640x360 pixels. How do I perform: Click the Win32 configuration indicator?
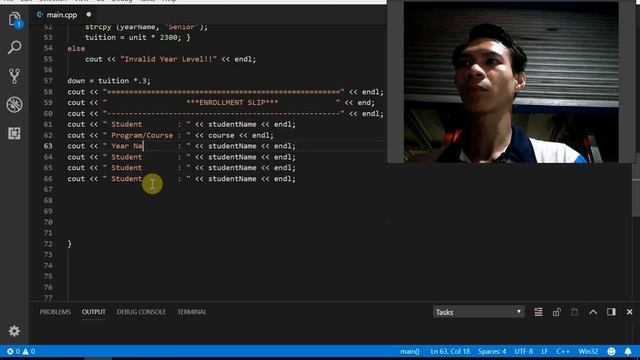[x=588, y=351]
